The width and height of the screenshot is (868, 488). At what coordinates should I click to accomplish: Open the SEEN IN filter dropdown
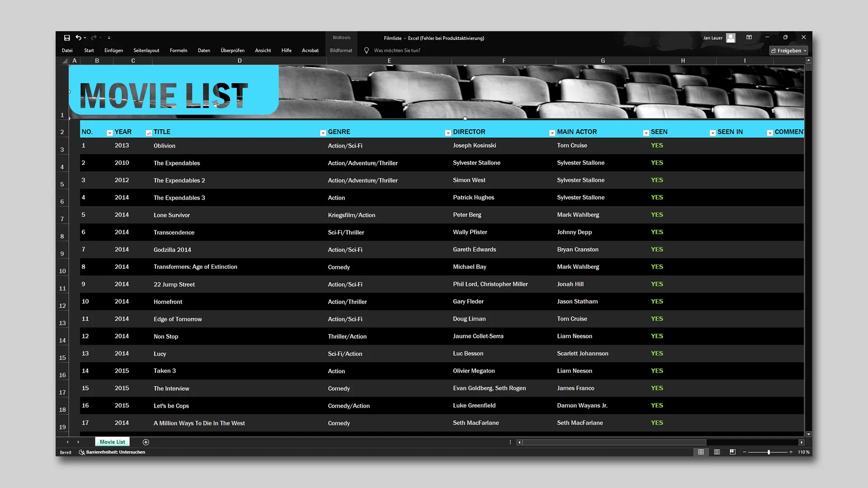point(770,133)
